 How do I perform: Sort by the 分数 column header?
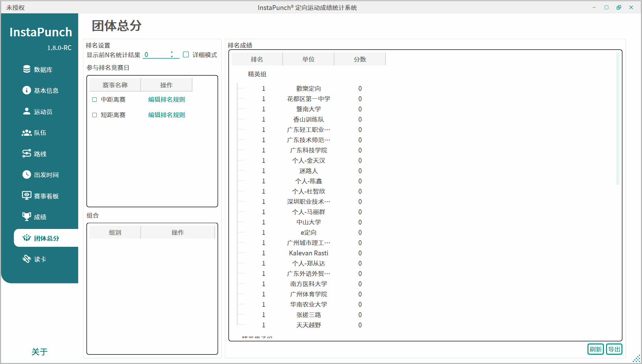360,59
